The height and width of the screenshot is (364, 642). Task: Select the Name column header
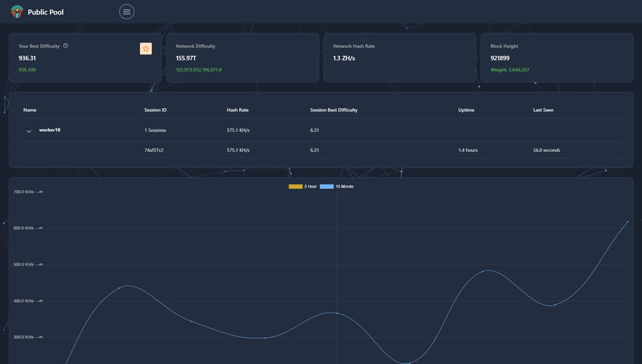coord(29,110)
